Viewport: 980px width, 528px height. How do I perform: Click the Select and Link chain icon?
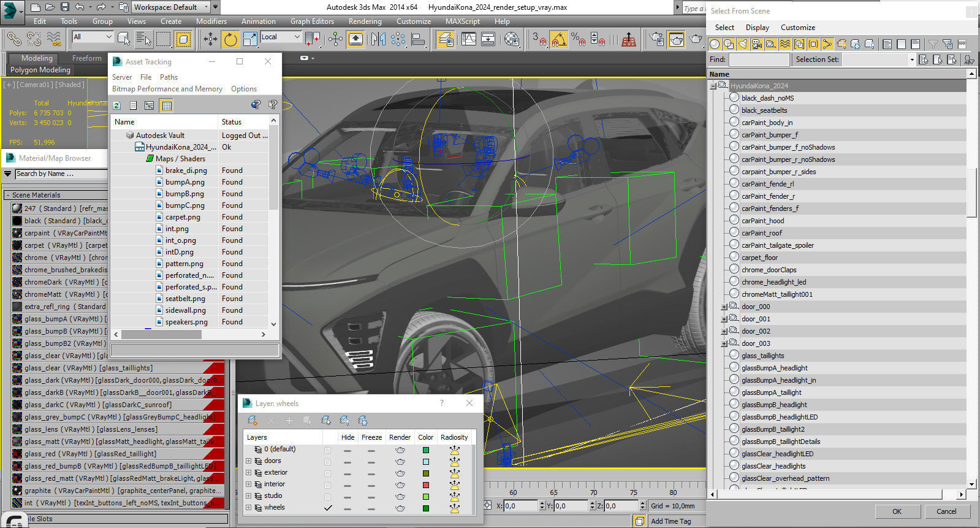[x=13, y=39]
